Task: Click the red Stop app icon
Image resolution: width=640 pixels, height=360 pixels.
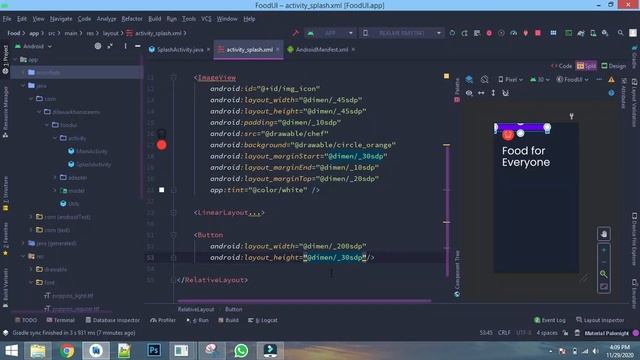Action: [x=538, y=33]
